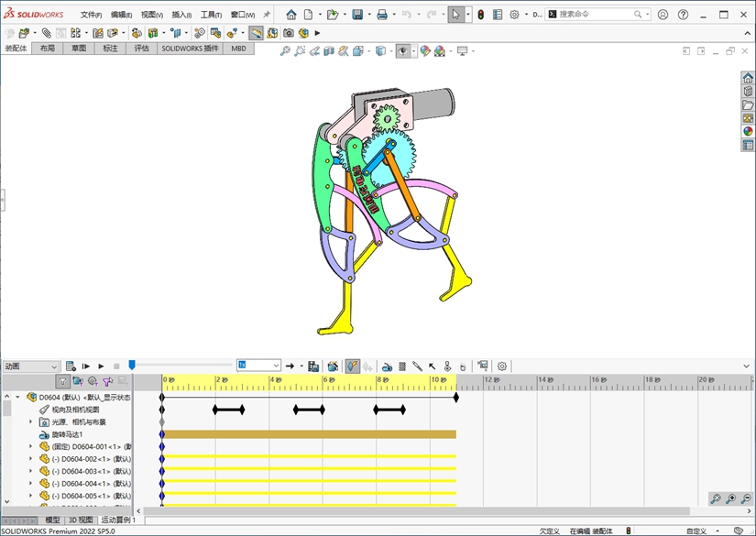756x536 pixels.
Task: Switch to the 3D 视图 bottom tab
Action: pos(81,520)
